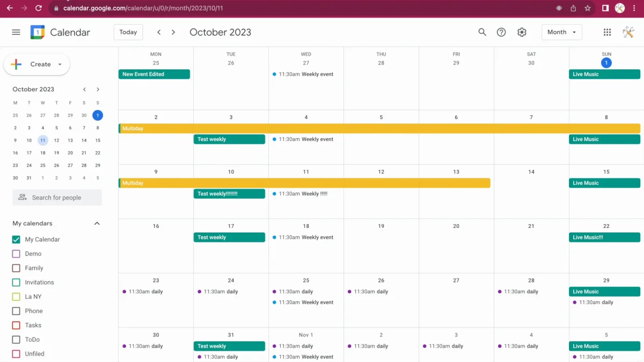This screenshot has height=362, width=644.
Task: Open the Chrome profile avatar
Action: (x=620, y=8)
